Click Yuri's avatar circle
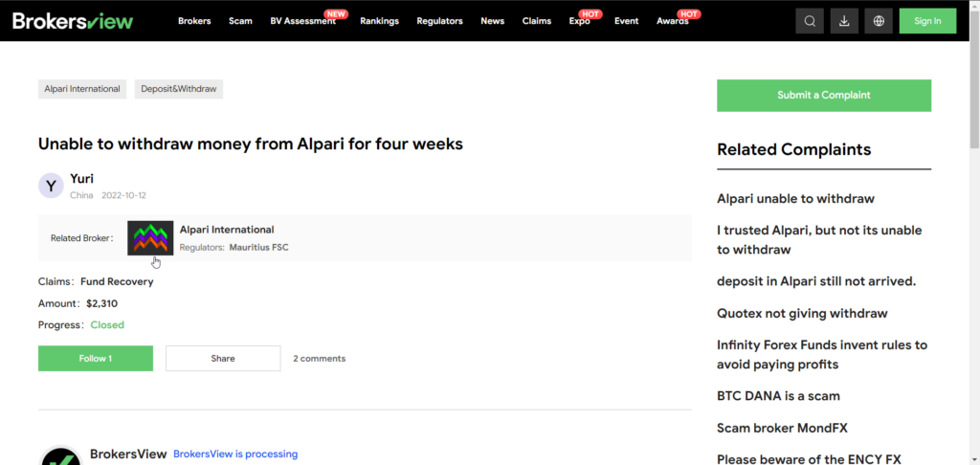 (51, 186)
